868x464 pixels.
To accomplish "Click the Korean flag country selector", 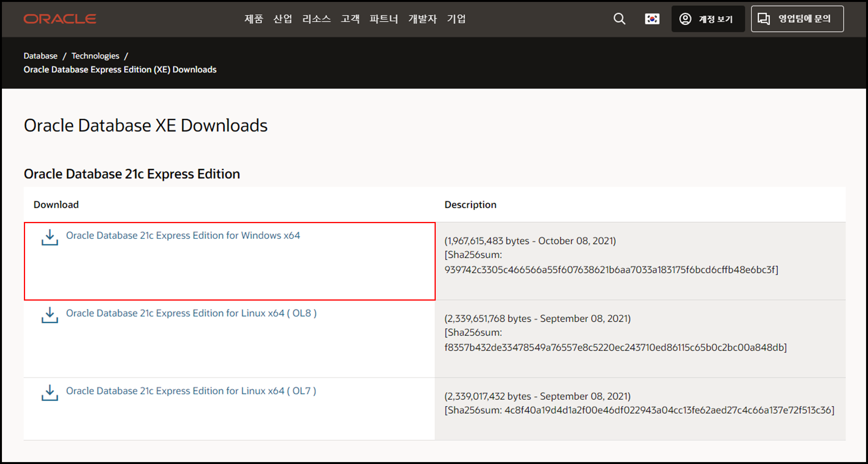I will pyautogui.click(x=652, y=19).
